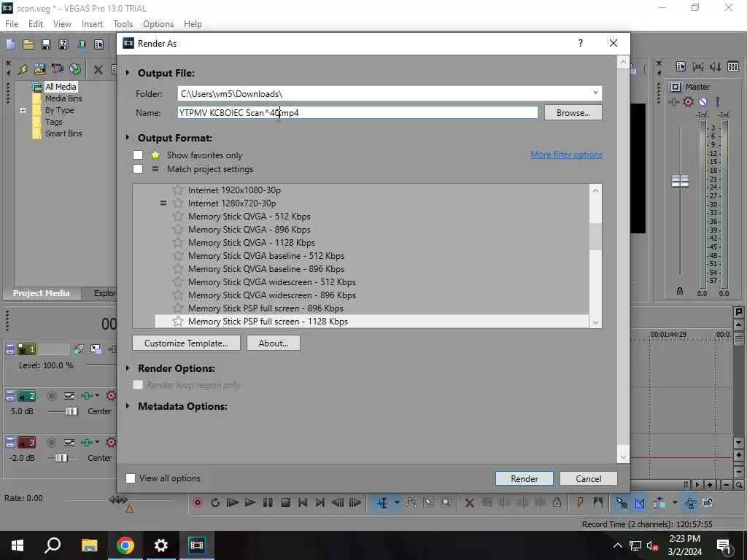Screen dimensions: 747x560
Task: Click the New project icon
Action: pyautogui.click(x=10, y=44)
